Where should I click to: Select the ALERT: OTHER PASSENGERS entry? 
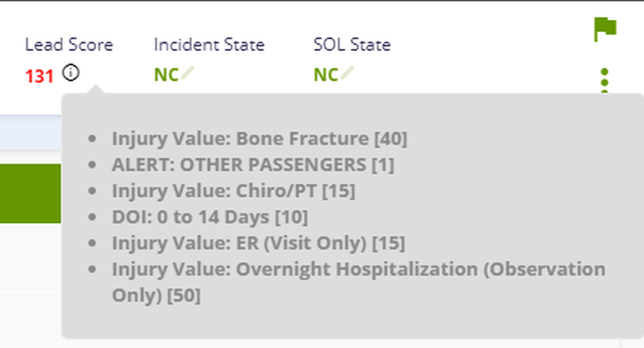coord(253,165)
